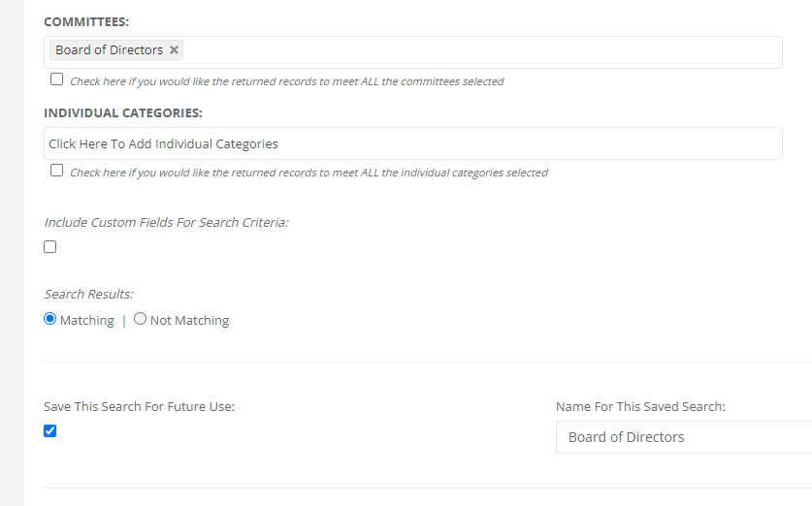Click the Include Custom Fields For Search Criteria label

click(x=166, y=222)
